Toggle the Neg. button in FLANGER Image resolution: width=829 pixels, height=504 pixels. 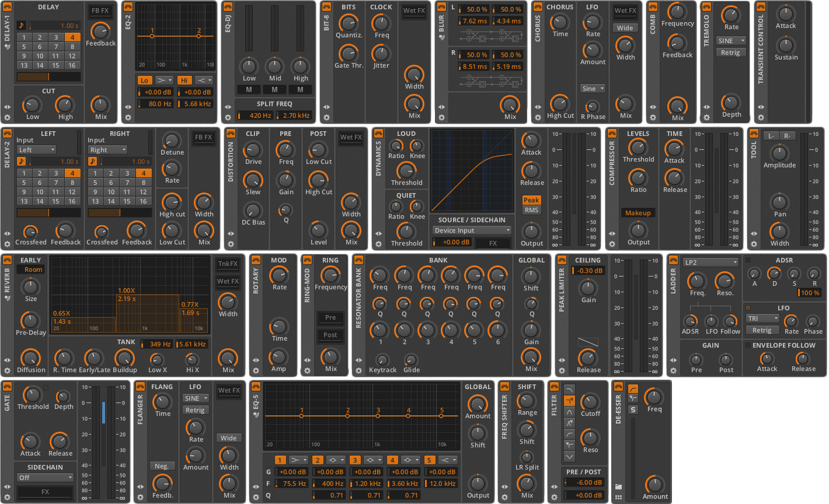(x=162, y=466)
